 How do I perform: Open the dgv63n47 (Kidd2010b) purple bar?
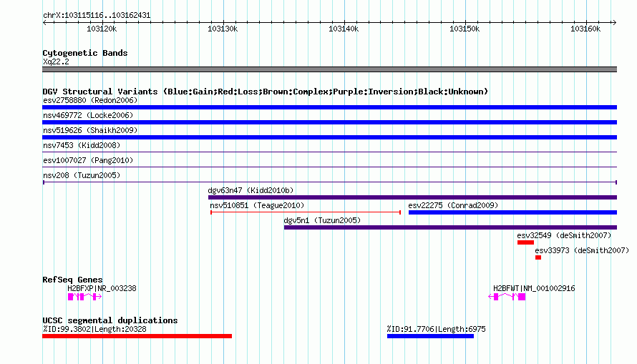(x=412, y=197)
